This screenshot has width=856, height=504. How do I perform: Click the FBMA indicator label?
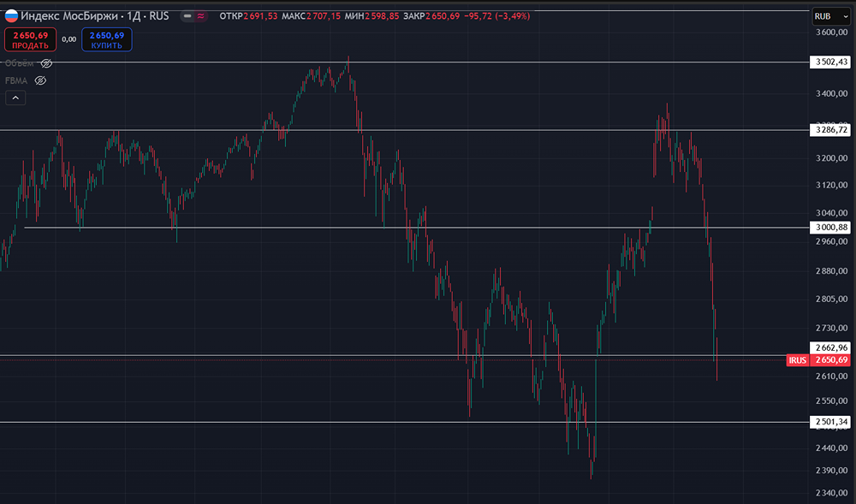tap(15, 80)
